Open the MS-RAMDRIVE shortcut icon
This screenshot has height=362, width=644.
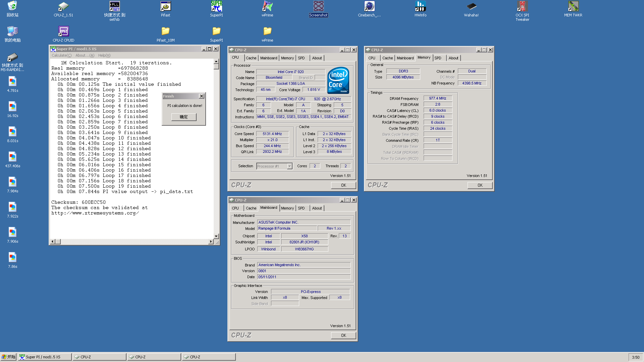pyautogui.click(x=12, y=62)
